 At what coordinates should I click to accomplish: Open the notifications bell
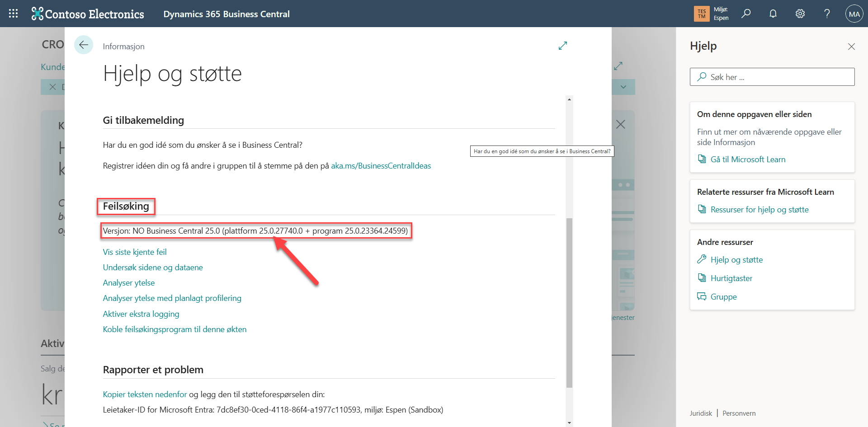(x=773, y=14)
